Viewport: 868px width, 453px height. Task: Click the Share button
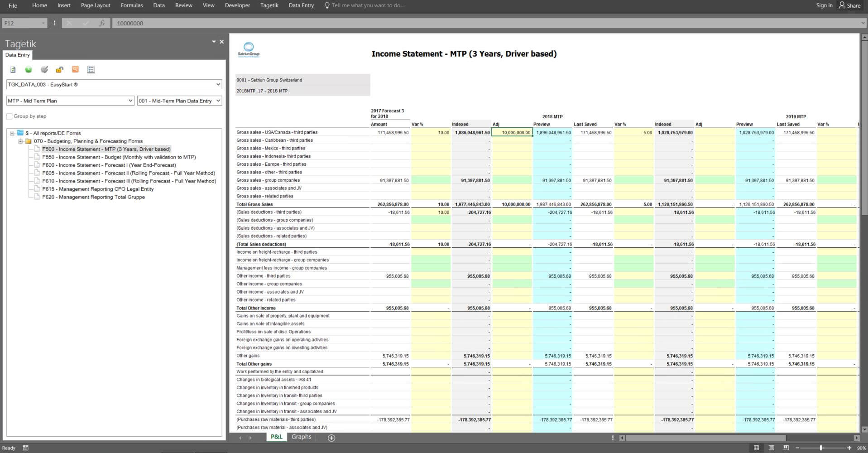coord(849,5)
